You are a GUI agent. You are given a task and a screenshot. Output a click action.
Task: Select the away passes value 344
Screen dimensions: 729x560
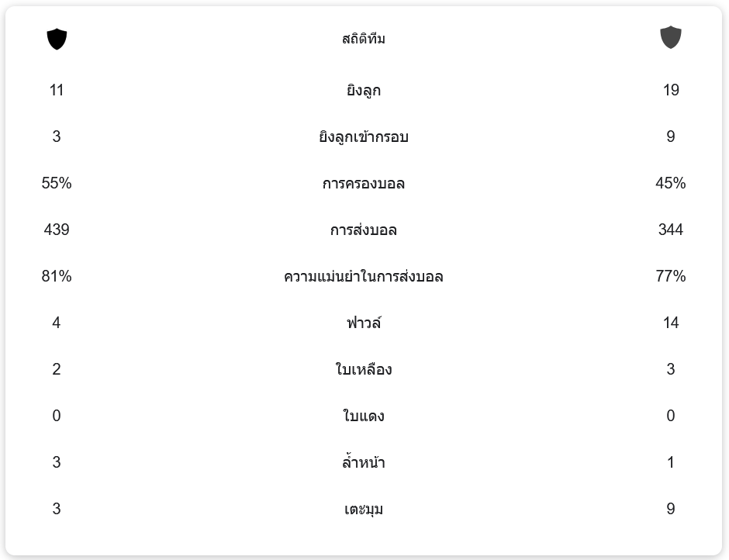tap(670, 230)
